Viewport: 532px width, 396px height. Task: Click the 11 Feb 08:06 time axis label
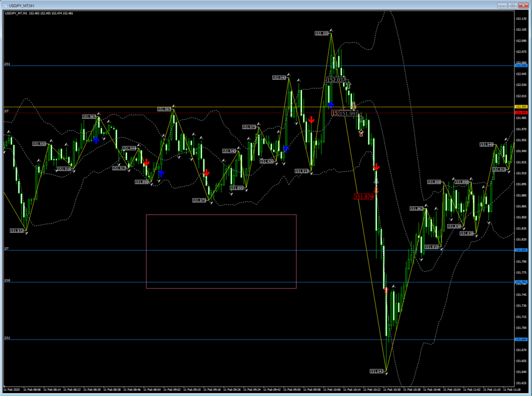[x=33, y=389]
